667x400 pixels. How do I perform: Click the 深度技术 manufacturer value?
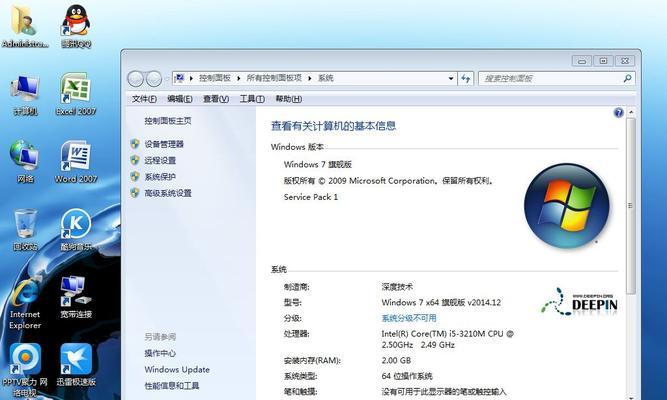click(397, 287)
